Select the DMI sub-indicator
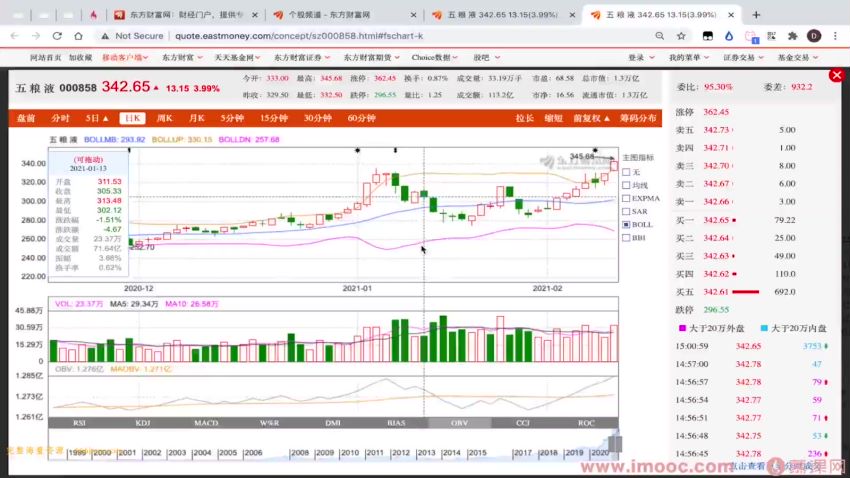850x478 pixels. tap(333, 423)
